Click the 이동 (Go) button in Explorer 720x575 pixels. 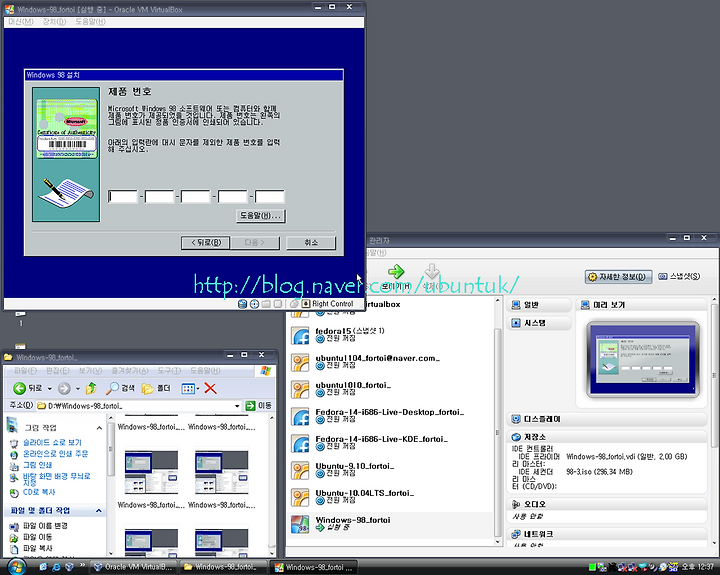coord(259,406)
